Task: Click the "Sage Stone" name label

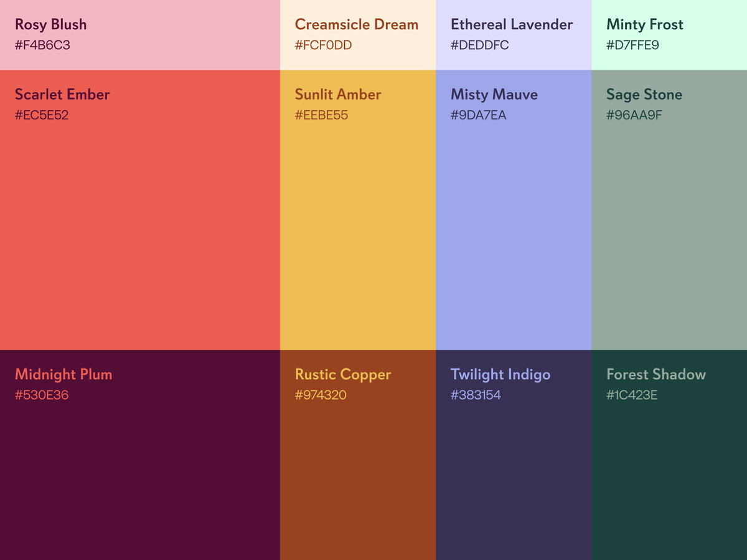Action: pos(644,95)
